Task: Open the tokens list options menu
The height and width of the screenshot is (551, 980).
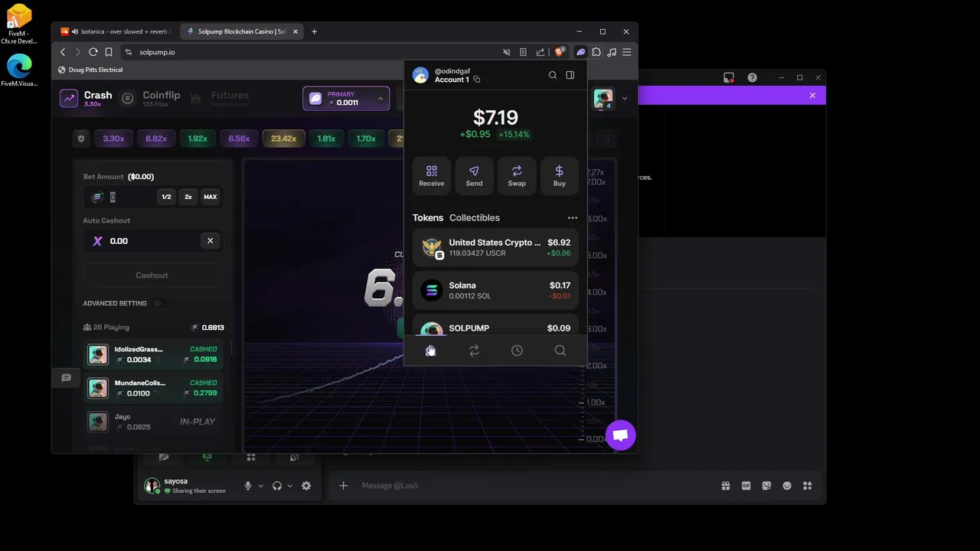Action: pyautogui.click(x=573, y=218)
